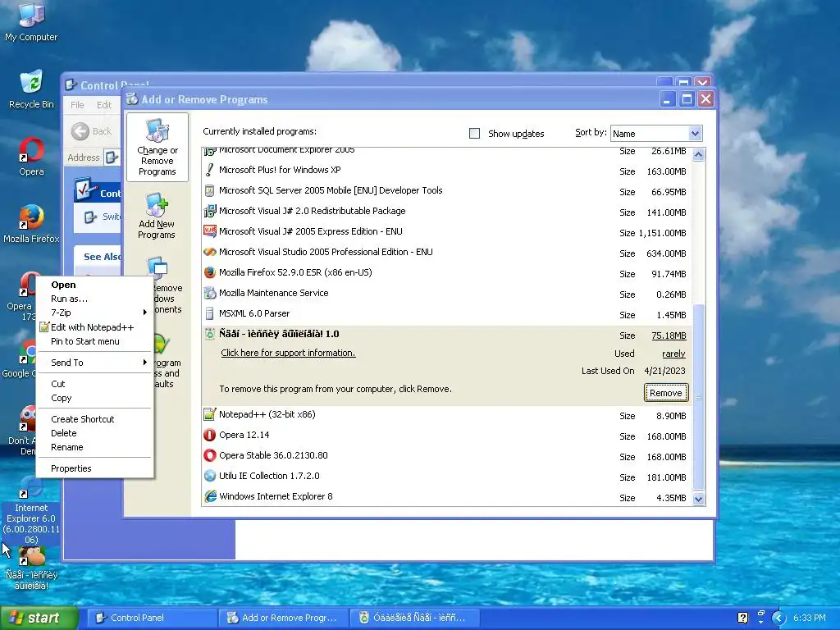Click the Opera Stable 36.0.2130.80 icon
This screenshot has width=840, height=630.
[x=209, y=455]
